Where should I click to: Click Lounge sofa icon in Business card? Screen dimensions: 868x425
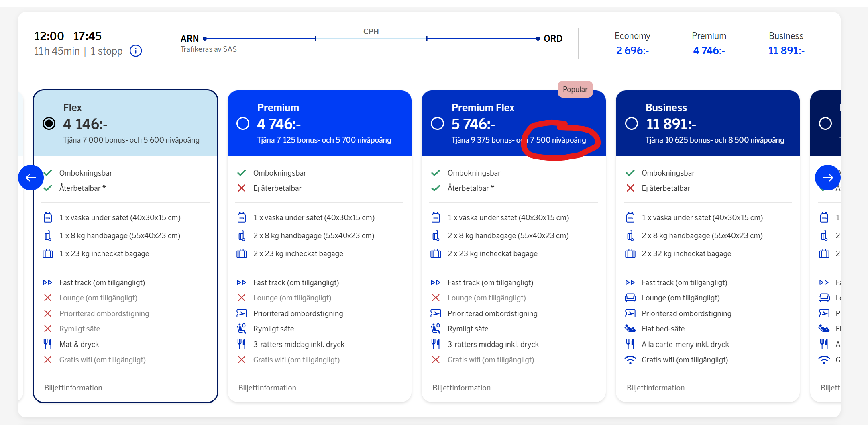(x=630, y=298)
